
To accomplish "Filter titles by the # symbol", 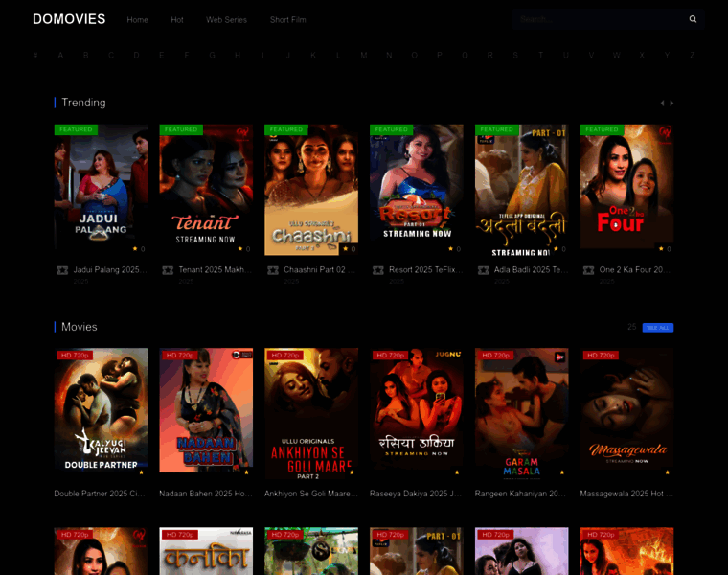I will (35, 56).
